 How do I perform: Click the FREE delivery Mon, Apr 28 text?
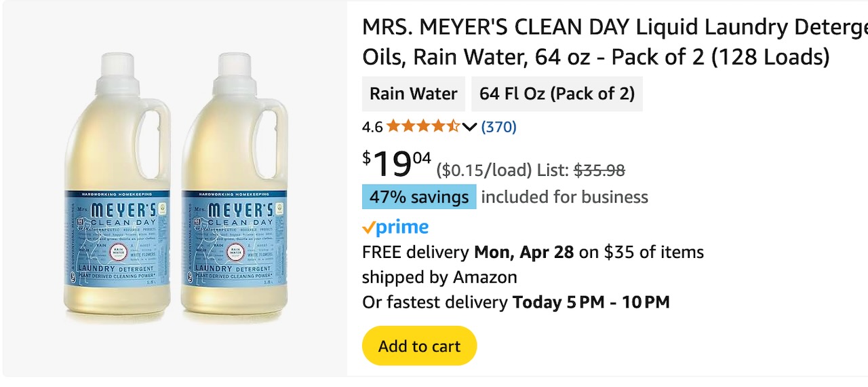point(468,253)
